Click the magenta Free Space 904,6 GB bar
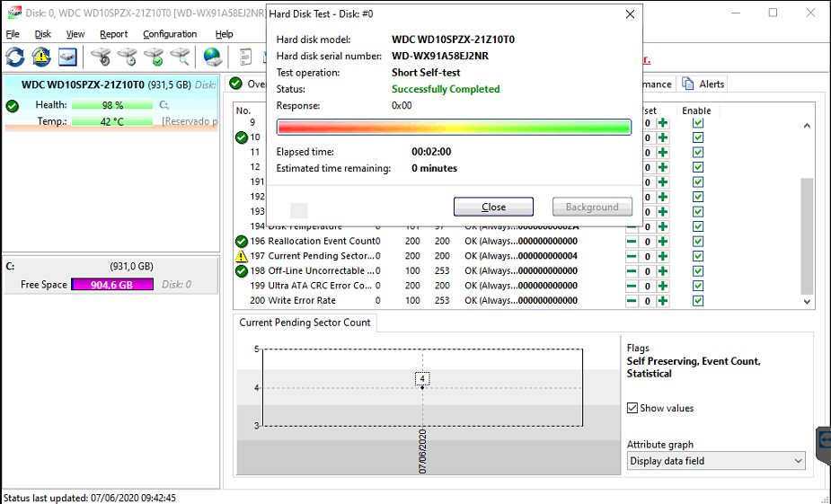Screen dimensions: 831x504 [x=112, y=285]
